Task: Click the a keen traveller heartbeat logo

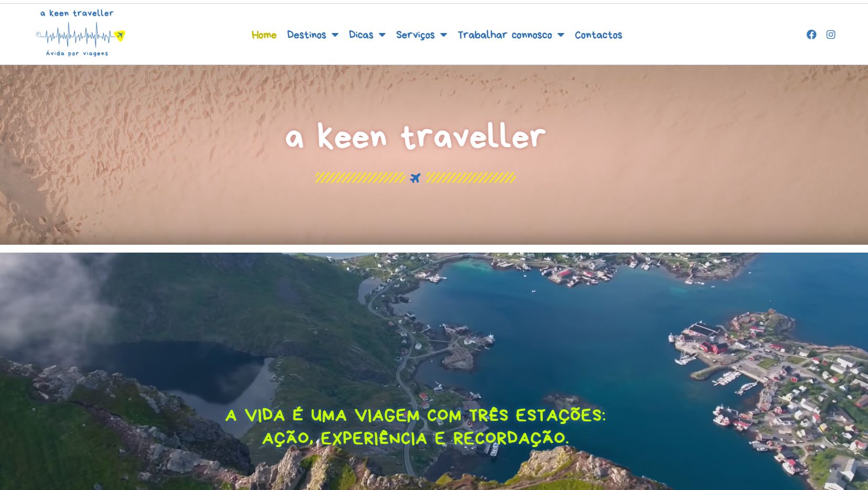Action: (x=80, y=32)
